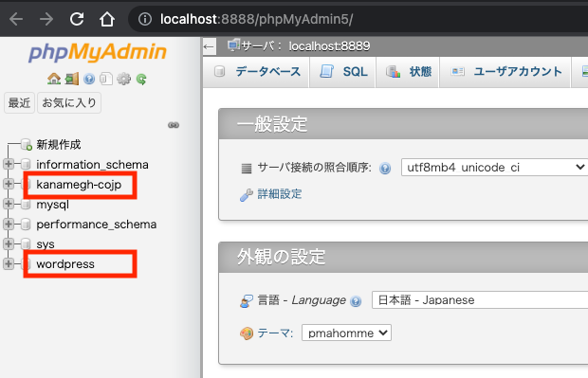Screen dimensions: 588x378
Task: Reload navigation panel with green refresh icon
Action: tap(141, 79)
